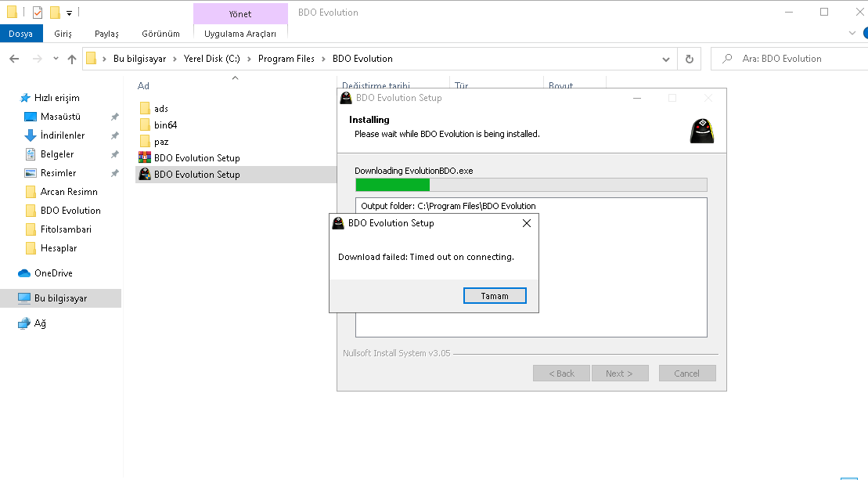This screenshot has height=480, width=868.
Task: Unpin İndirilenler using its pin icon
Action: (114, 135)
